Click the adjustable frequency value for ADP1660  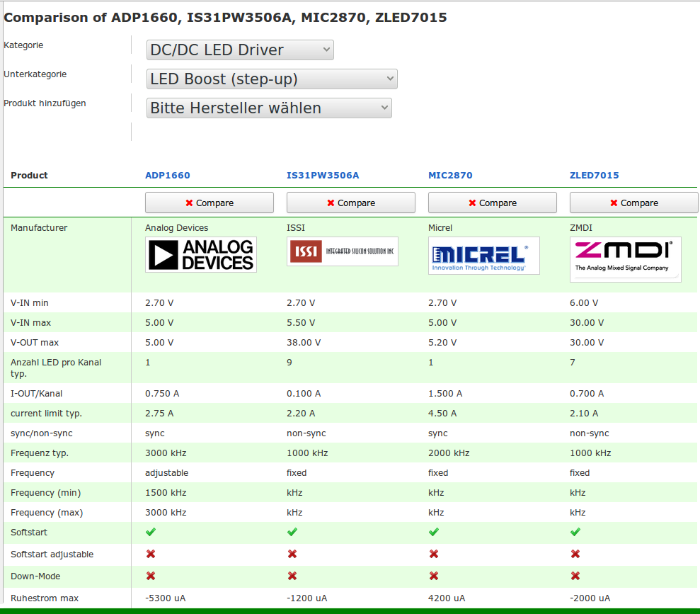coord(166,473)
